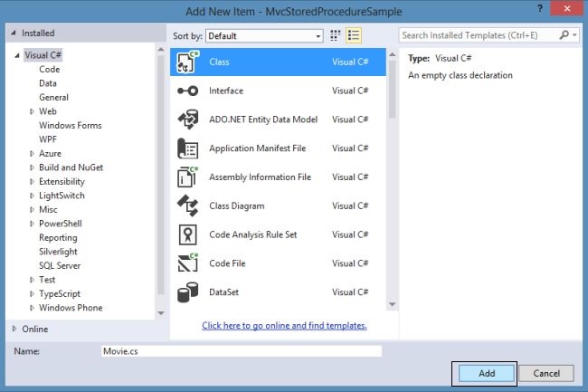Image resolution: width=588 pixels, height=392 pixels.
Task: Collapse the Visual C# node
Action: tap(17, 55)
